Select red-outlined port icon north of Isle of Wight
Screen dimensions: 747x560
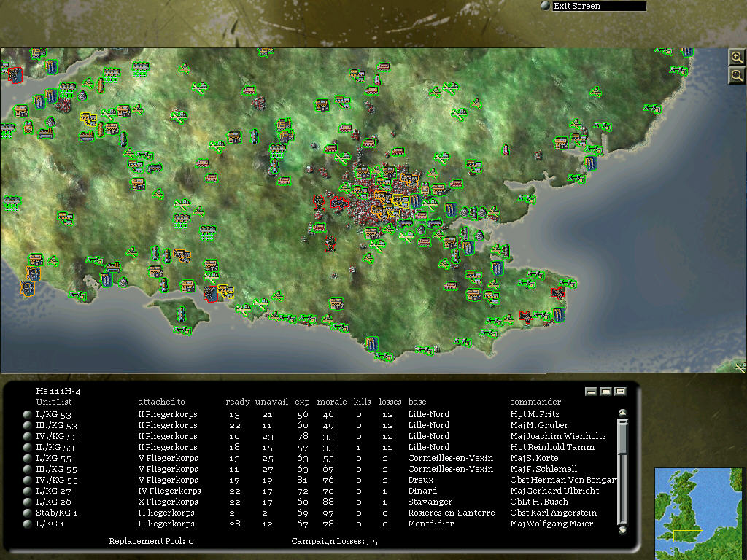[x=211, y=293]
